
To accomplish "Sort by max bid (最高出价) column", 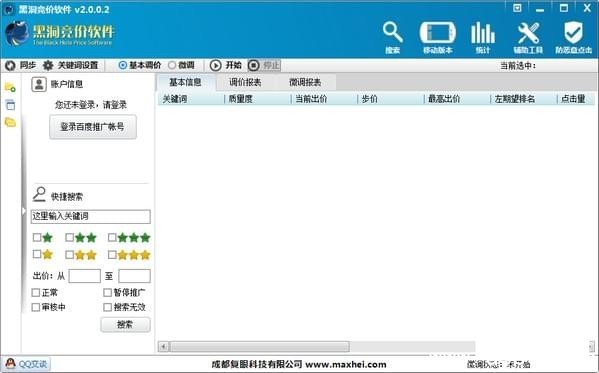I will pyautogui.click(x=457, y=99).
